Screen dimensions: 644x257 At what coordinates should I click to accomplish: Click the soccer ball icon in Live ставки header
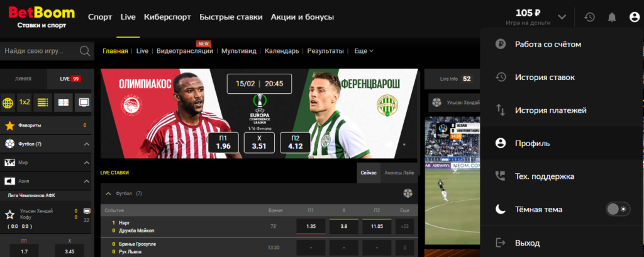point(408,193)
